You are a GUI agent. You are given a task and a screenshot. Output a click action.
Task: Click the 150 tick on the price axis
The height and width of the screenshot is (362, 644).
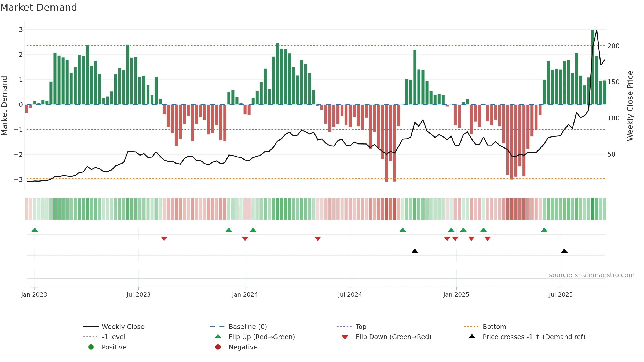click(613, 82)
